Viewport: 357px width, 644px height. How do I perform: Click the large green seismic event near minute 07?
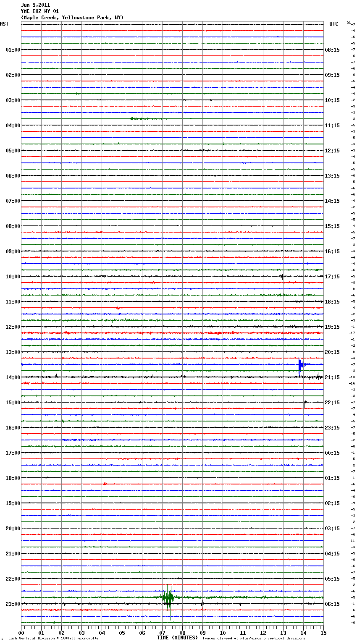168,597
